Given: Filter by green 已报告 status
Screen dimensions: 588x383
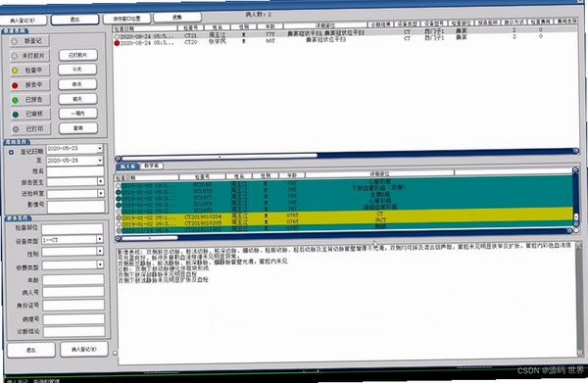Looking at the screenshot, I should pos(30,100).
